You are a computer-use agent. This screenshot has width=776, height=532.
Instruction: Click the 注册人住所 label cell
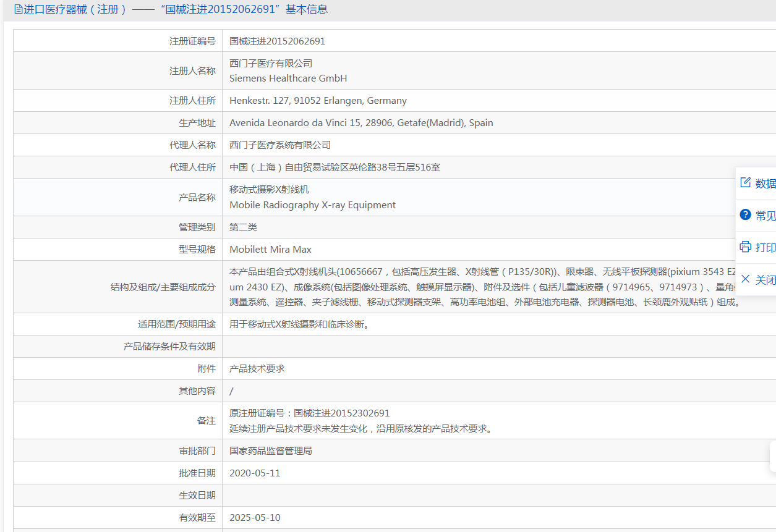(118, 101)
